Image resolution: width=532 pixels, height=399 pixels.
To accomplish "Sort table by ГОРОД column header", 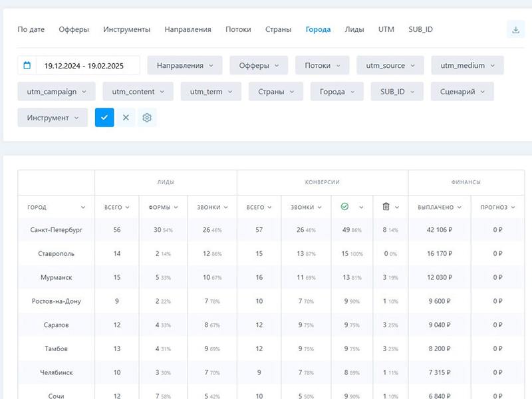I will (56, 207).
